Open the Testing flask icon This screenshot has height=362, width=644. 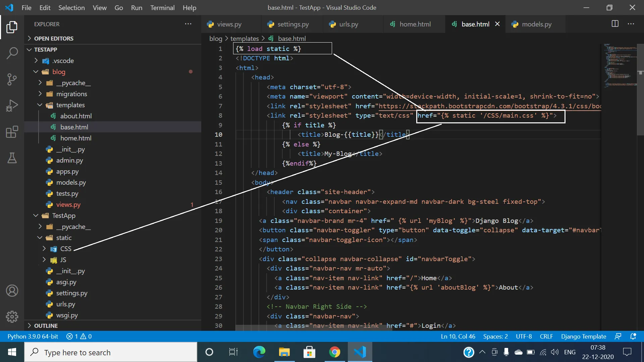tap(12, 158)
